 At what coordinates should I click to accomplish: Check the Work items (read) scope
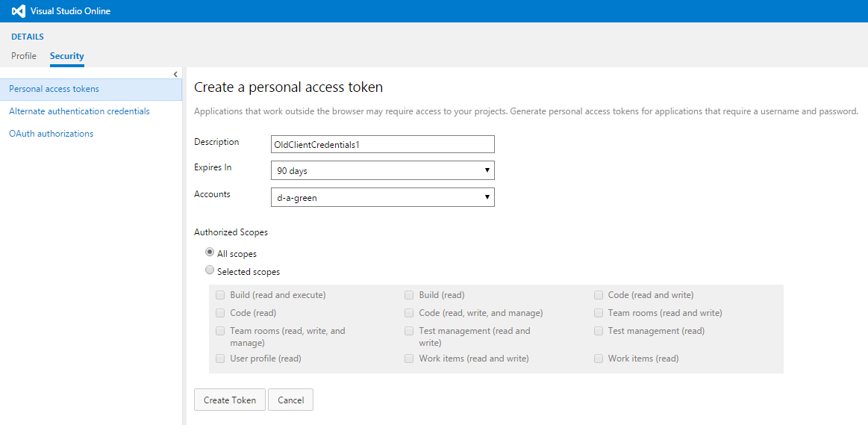(599, 359)
